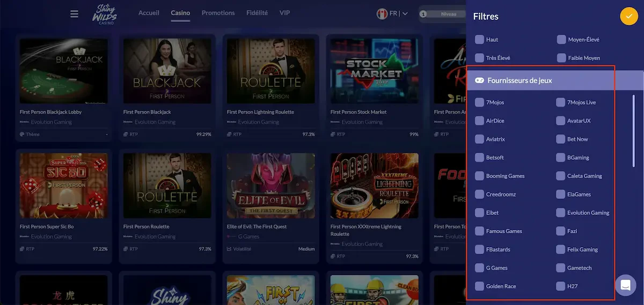The image size is (644, 305).
Task: Click the Shiny Wilds Casino logo
Action: [104, 14]
